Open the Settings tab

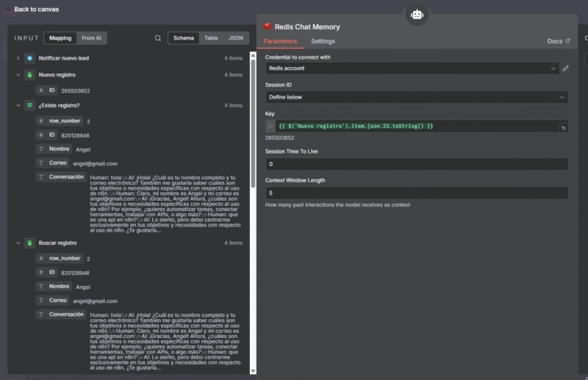323,42
